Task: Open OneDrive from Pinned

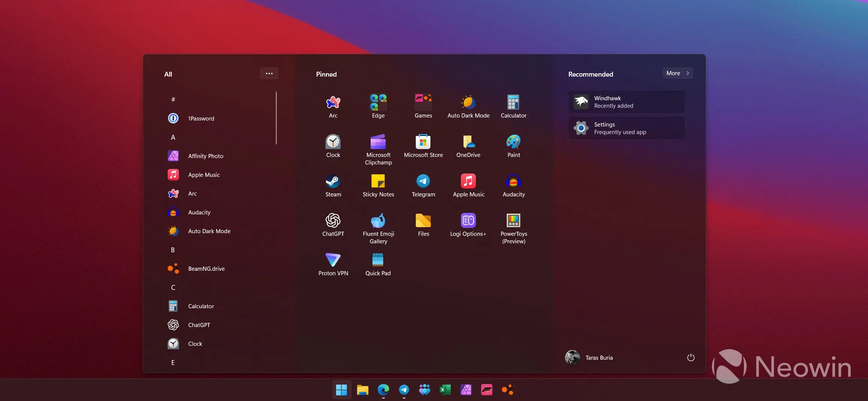Action: pos(468,146)
